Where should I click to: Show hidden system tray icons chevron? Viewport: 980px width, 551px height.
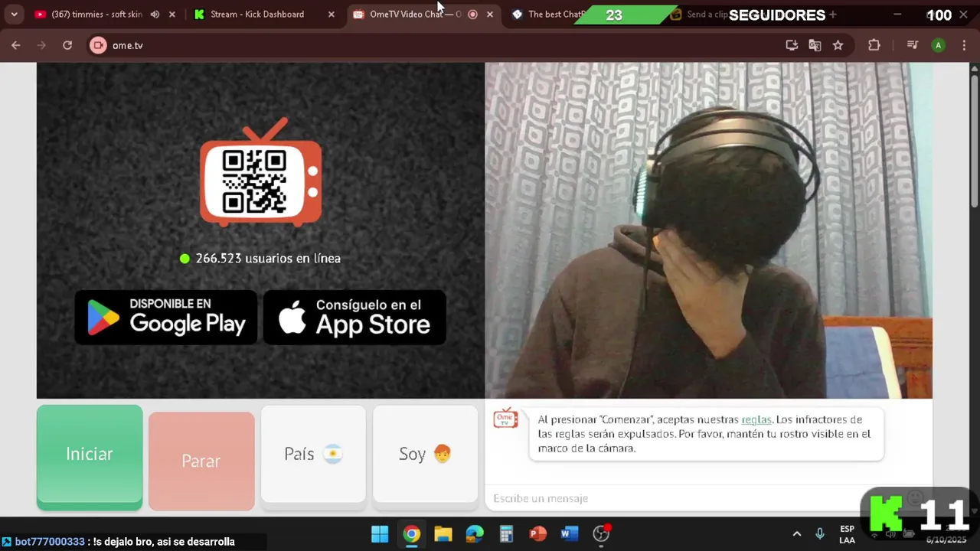tap(797, 534)
